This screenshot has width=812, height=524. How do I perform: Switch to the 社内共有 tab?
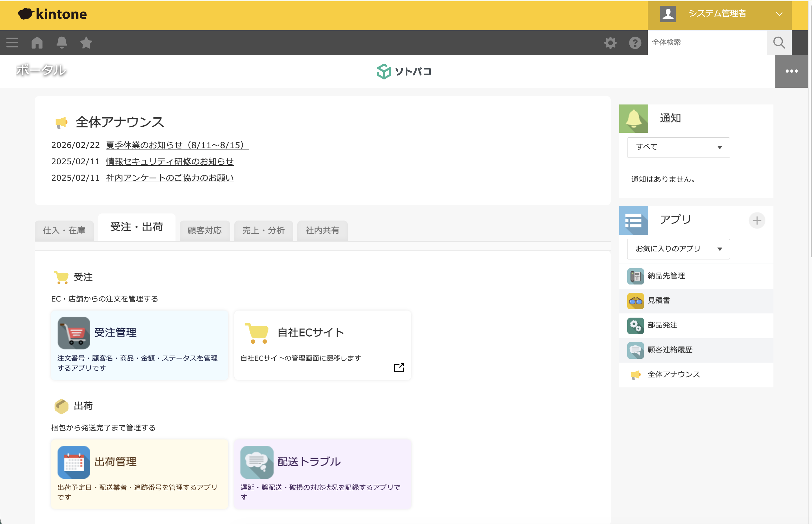click(322, 230)
